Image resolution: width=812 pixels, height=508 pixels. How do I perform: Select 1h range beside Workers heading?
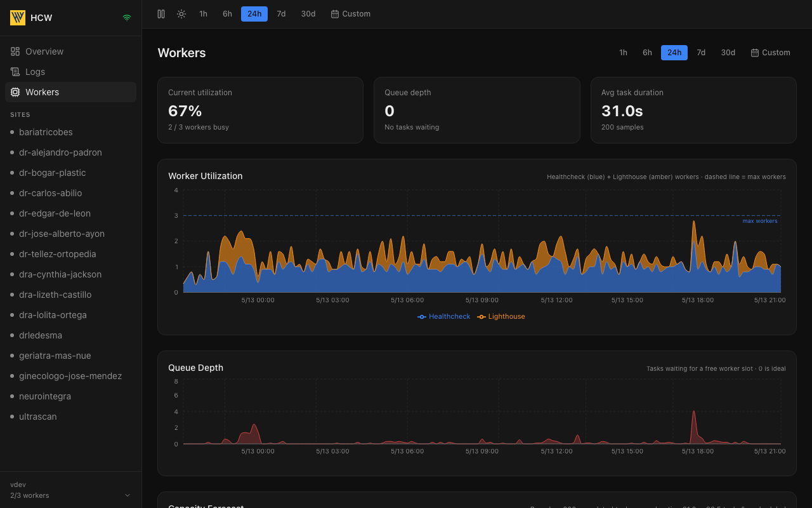(623, 53)
